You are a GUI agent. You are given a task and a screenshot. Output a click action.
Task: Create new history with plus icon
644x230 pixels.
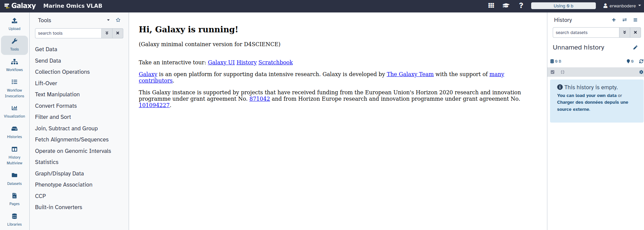[x=614, y=20]
